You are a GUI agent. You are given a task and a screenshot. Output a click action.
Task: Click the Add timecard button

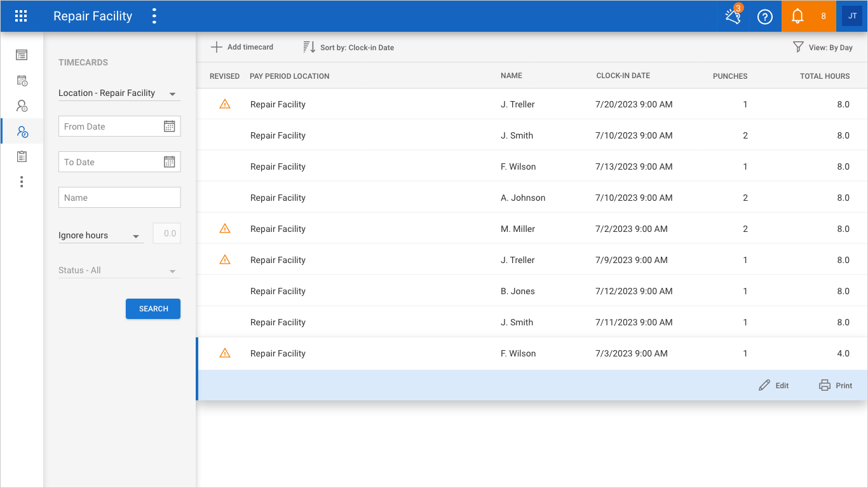click(x=242, y=47)
